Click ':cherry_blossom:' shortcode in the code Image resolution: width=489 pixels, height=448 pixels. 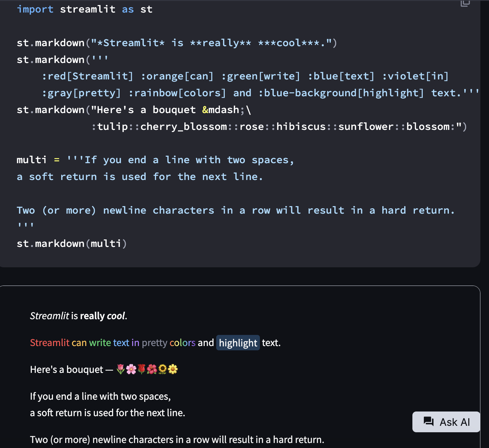184,127
